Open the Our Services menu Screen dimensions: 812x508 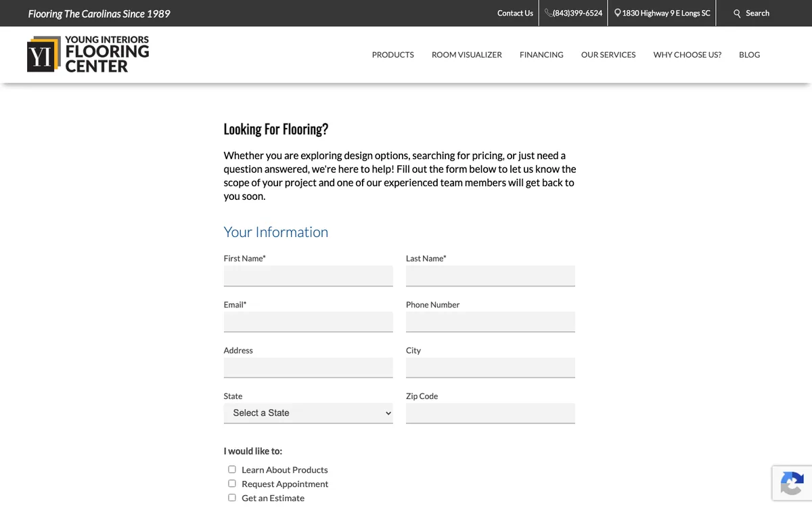608,55
